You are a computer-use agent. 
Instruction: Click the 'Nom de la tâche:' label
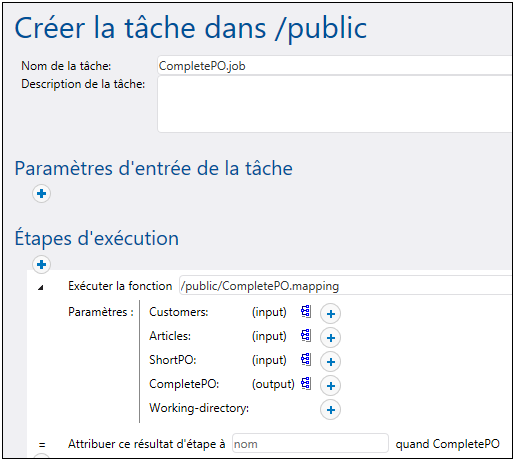(x=66, y=66)
